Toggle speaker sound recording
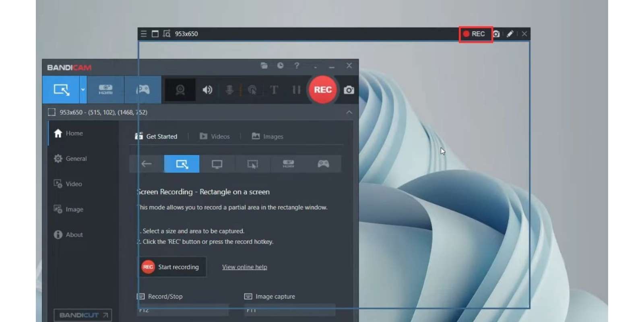Image resolution: width=644 pixels, height=322 pixels. coord(207,90)
